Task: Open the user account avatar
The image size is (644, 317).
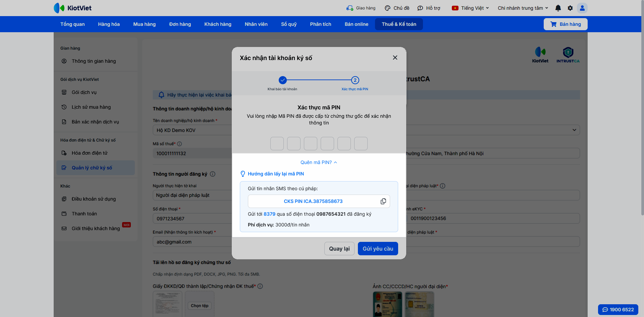Action: tap(582, 8)
